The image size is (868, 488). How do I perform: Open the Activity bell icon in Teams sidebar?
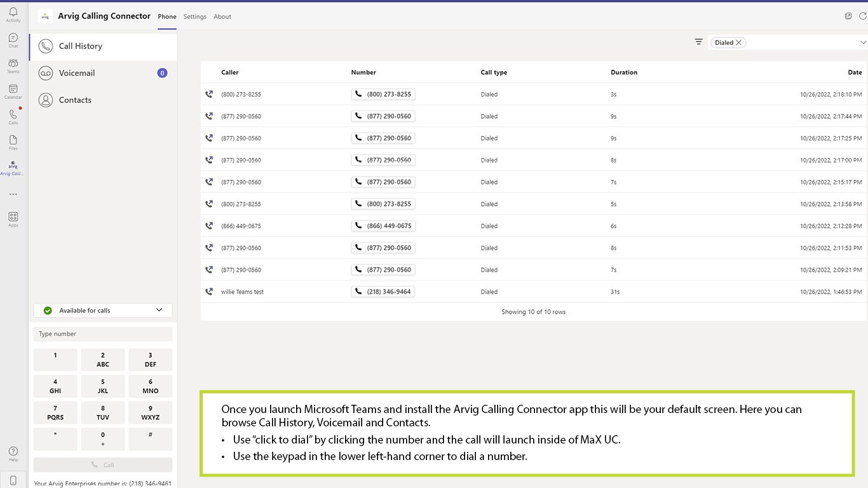(13, 15)
